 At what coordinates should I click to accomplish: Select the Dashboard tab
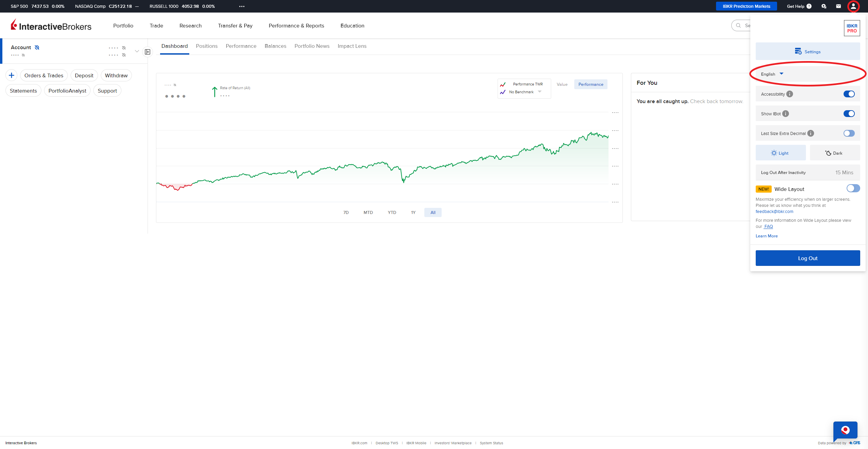[x=175, y=46]
